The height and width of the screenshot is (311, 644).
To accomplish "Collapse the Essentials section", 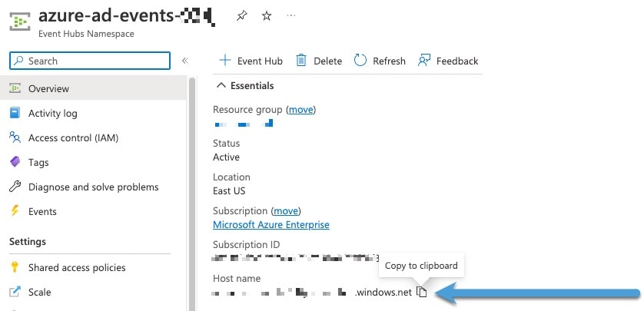I will [x=245, y=85].
